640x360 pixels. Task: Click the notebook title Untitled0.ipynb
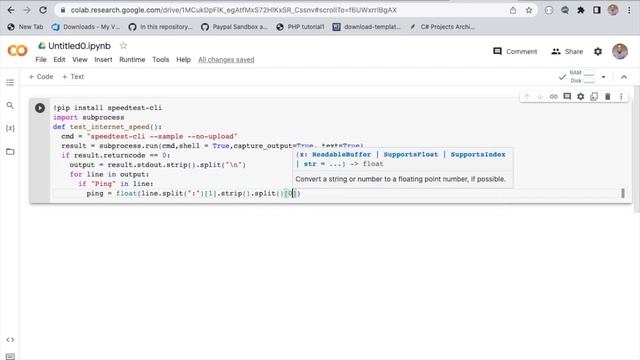pyautogui.click(x=79, y=46)
